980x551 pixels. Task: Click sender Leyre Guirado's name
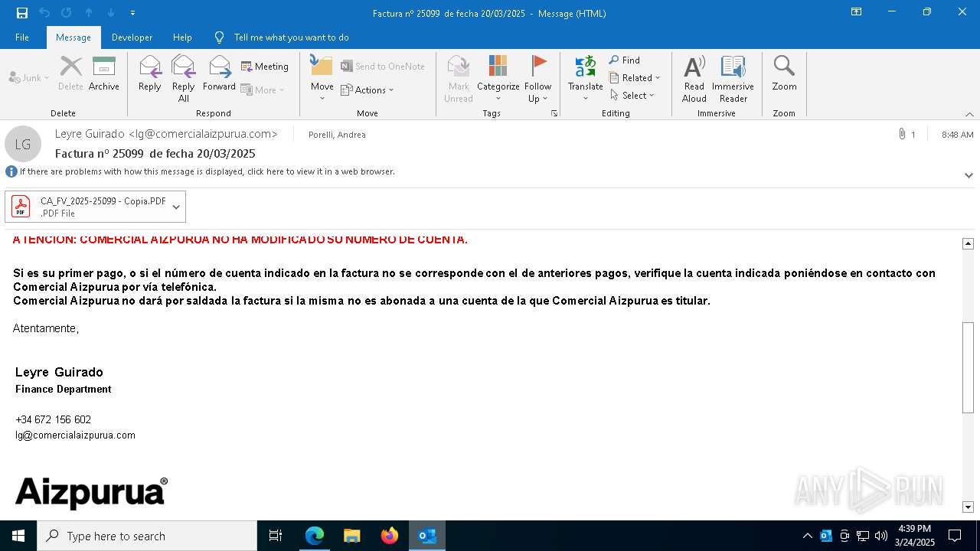click(x=166, y=134)
